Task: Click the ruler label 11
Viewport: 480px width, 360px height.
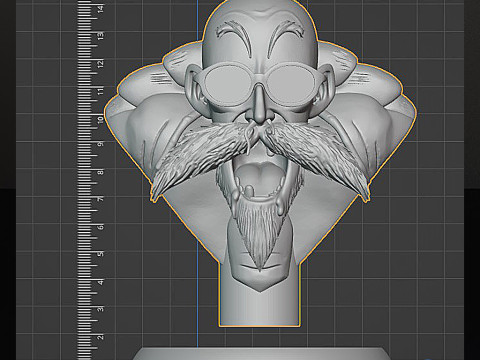Action: pos(101,91)
